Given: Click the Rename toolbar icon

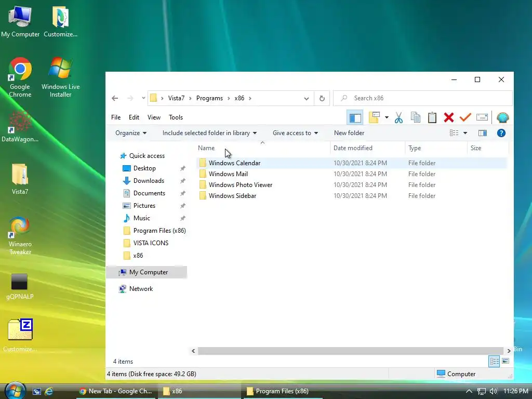Looking at the screenshot, I should 482,117.
